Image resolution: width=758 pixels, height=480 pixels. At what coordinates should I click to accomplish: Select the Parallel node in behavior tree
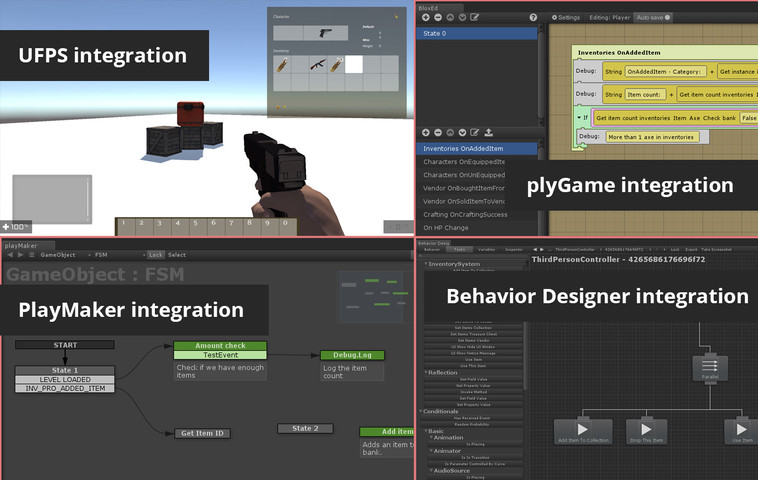[x=710, y=368]
